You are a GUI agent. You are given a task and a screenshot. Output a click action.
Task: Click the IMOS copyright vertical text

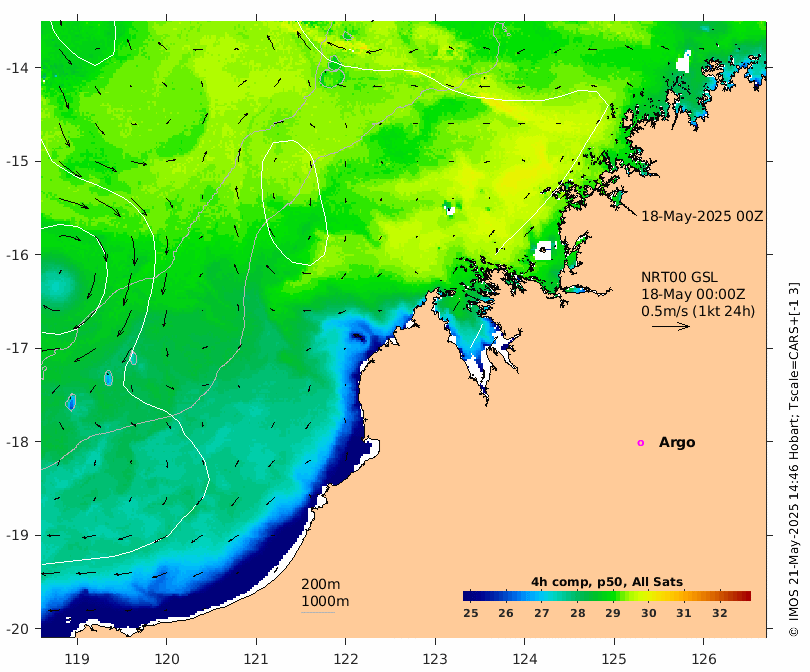[x=794, y=459]
